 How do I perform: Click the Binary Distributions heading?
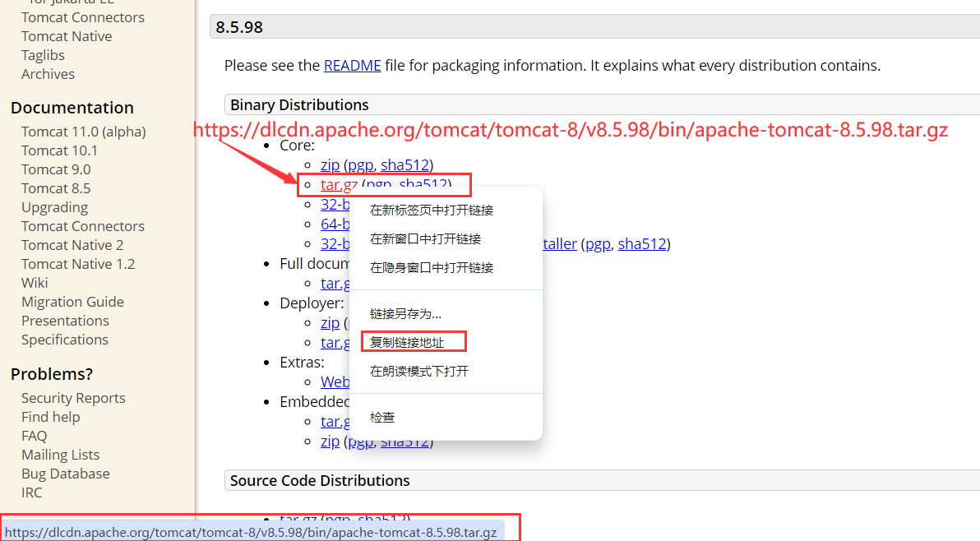(x=299, y=105)
